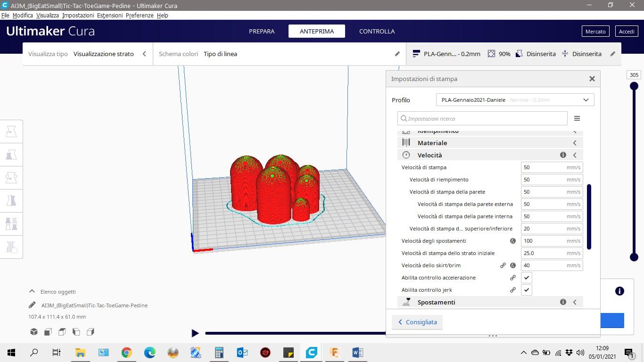Click the Consigliata button

417,322
